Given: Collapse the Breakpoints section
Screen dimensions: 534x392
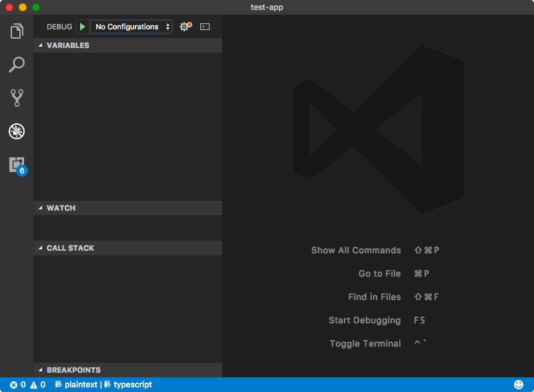Looking at the screenshot, I should pos(127,370).
